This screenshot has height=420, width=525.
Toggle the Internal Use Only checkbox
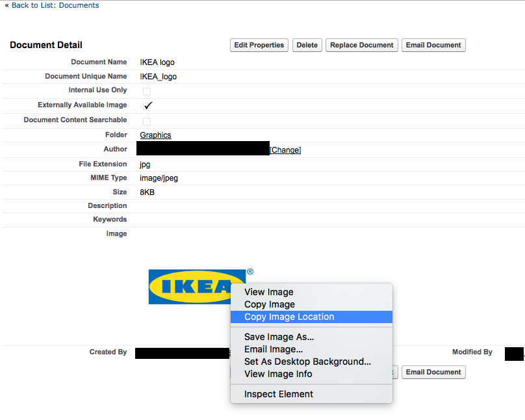pos(147,92)
